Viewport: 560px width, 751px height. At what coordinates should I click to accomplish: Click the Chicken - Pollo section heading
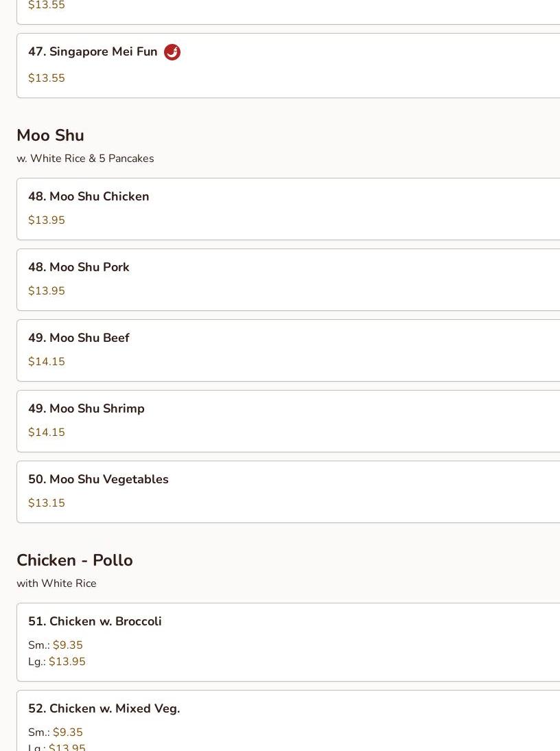[x=75, y=560]
